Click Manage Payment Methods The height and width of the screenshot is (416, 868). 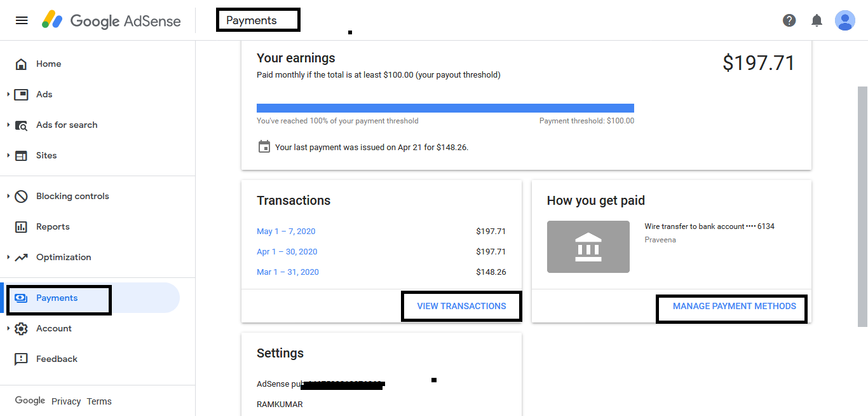[x=734, y=307]
